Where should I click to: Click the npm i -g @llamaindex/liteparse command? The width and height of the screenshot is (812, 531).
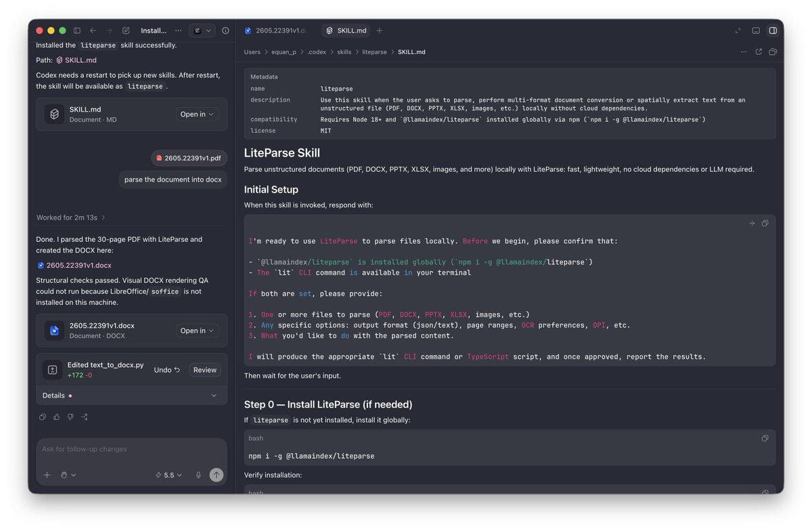click(x=311, y=456)
